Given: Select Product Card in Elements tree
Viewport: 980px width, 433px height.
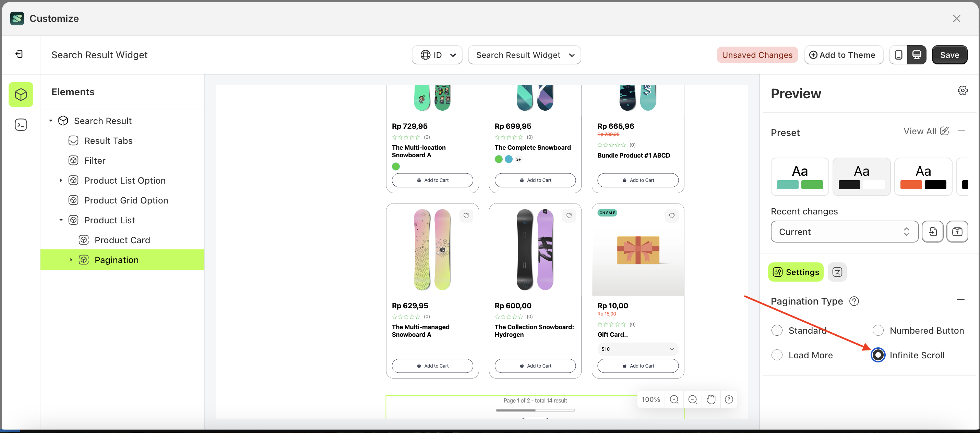Looking at the screenshot, I should [122, 240].
